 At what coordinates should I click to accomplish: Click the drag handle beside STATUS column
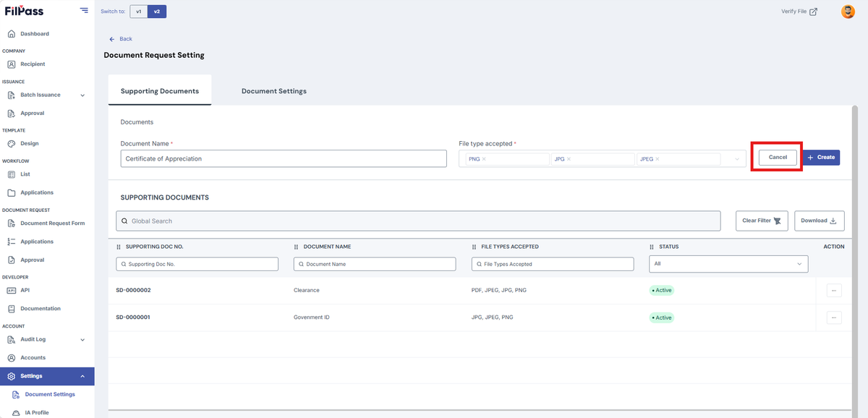pyautogui.click(x=652, y=247)
